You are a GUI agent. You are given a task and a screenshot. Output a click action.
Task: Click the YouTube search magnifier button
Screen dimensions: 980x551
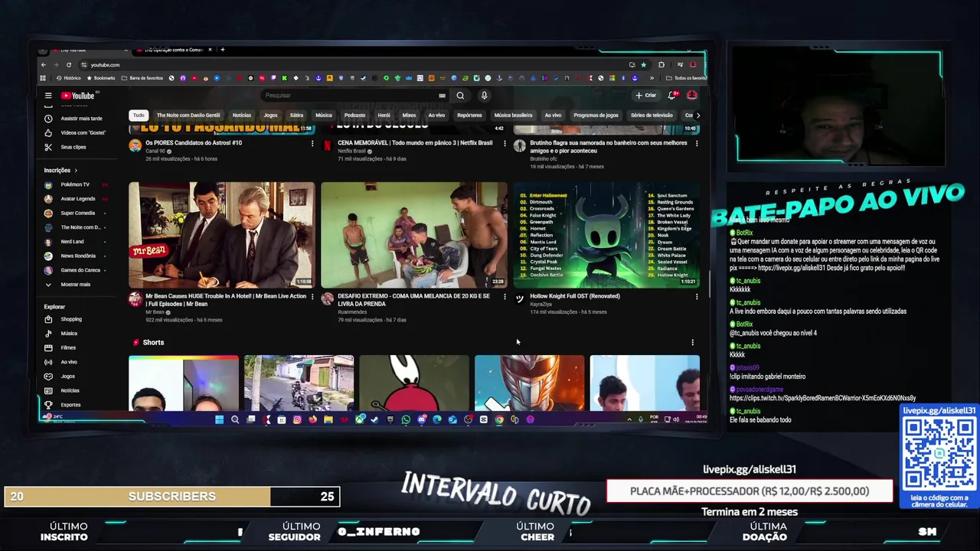click(x=460, y=96)
